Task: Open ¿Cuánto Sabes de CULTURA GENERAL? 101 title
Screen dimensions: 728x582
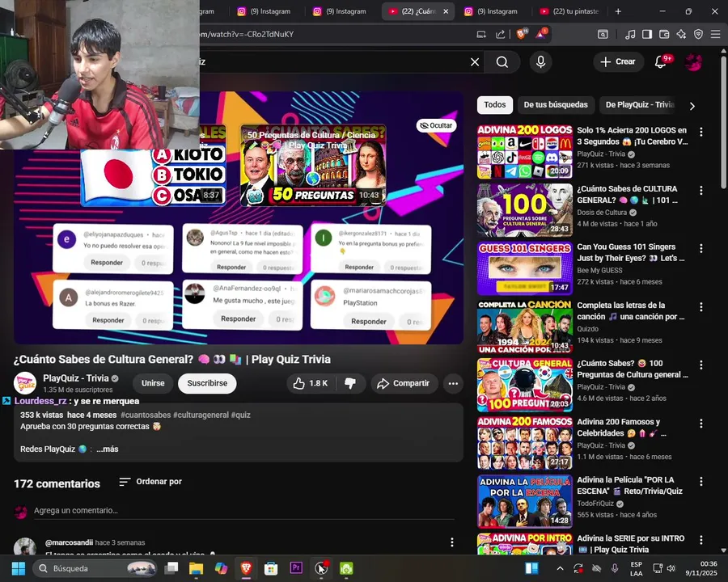Action: pyautogui.click(x=629, y=195)
